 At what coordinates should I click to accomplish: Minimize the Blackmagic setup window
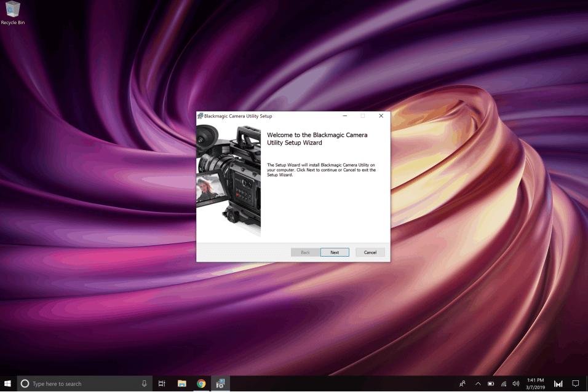point(344,116)
